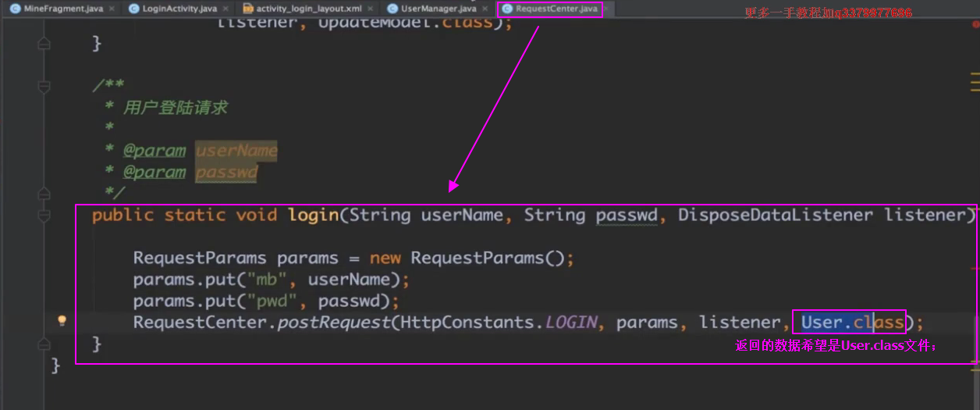Click the userName Javadoc param
The height and width of the screenshot is (410, 980).
[x=236, y=150]
